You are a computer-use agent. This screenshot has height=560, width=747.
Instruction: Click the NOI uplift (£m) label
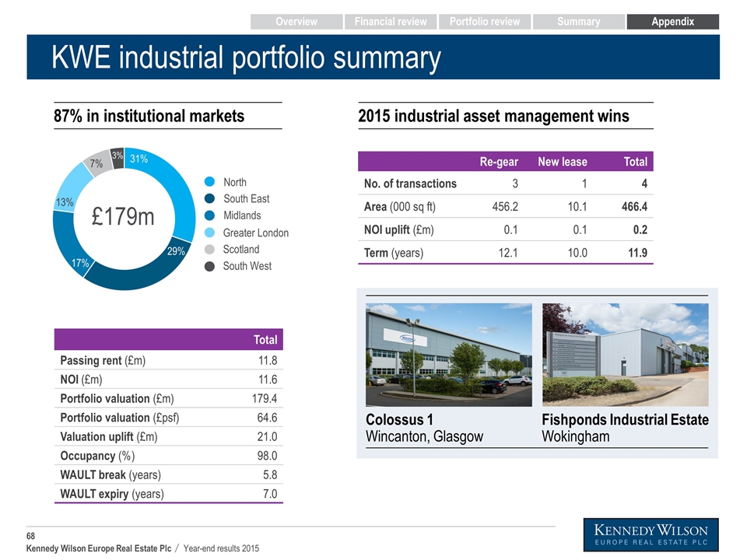[398, 230]
